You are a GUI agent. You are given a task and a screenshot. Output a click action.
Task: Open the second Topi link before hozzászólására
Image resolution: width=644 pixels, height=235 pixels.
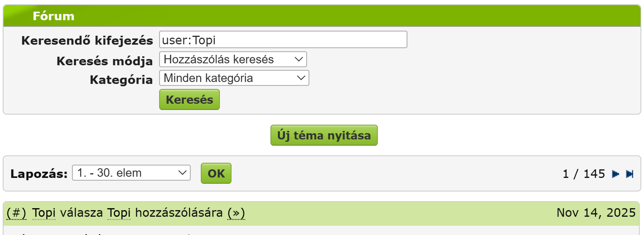(119, 213)
